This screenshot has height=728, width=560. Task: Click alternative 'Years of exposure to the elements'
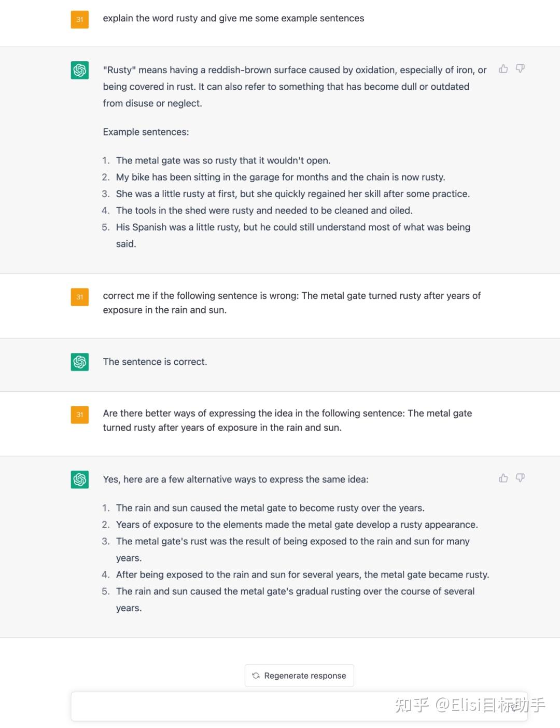(297, 525)
